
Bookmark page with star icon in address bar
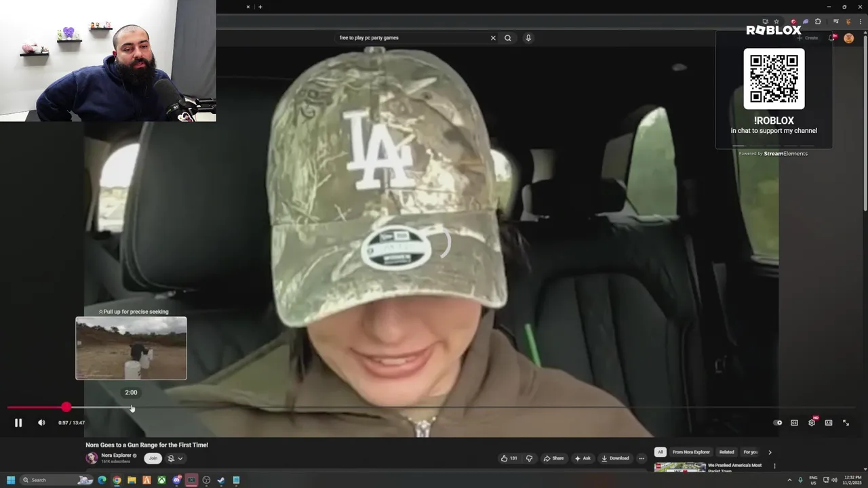pyautogui.click(x=776, y=22)
